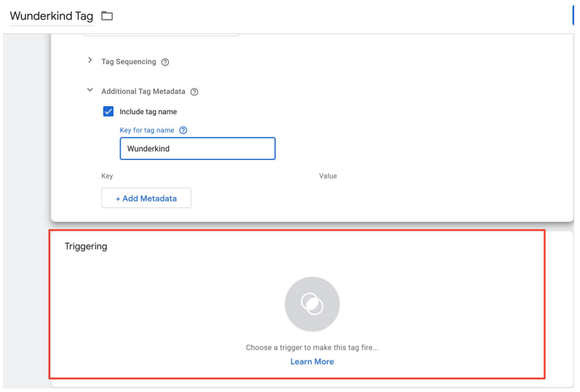The height and width of the screenshot is (392, 580).
Task: Click 'Choose a trigger to make this tag fire' text
Action: (x=312, y=348)
